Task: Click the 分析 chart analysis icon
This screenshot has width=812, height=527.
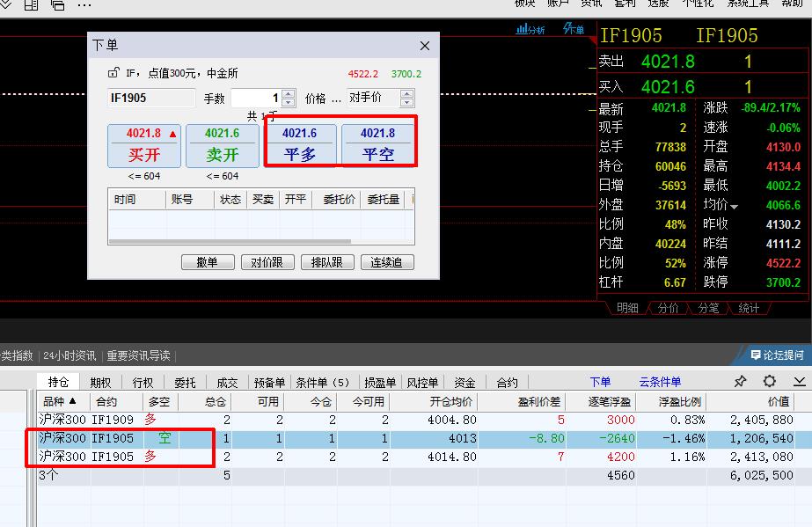Action: [x=530, y=29]
